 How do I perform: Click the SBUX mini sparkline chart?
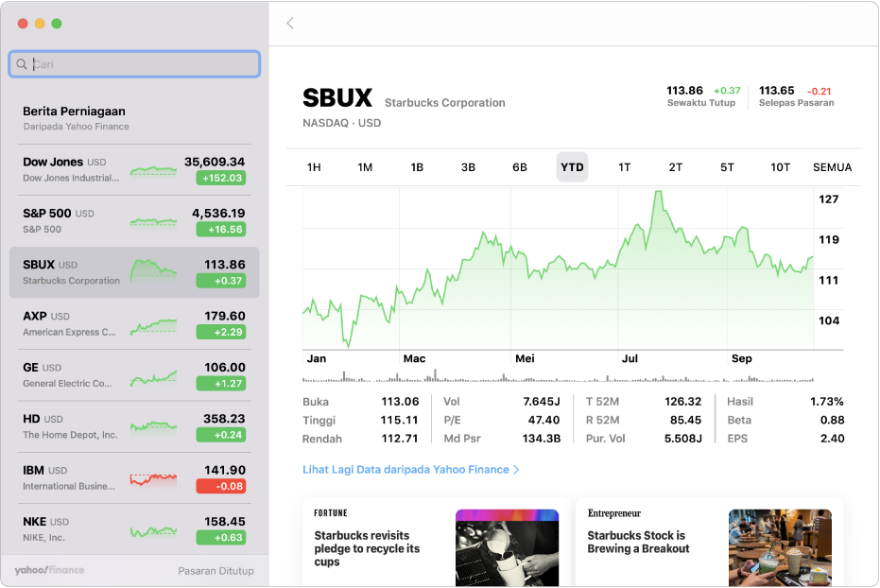tap(153, 271)
